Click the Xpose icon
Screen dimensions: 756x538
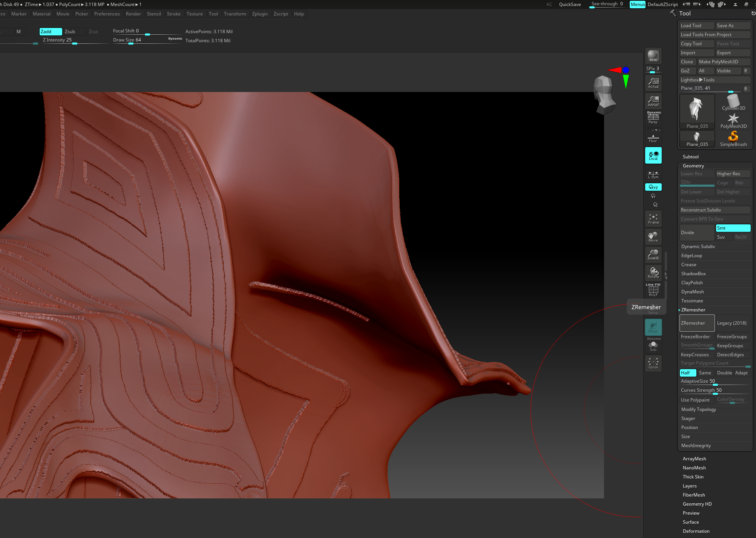653,363
